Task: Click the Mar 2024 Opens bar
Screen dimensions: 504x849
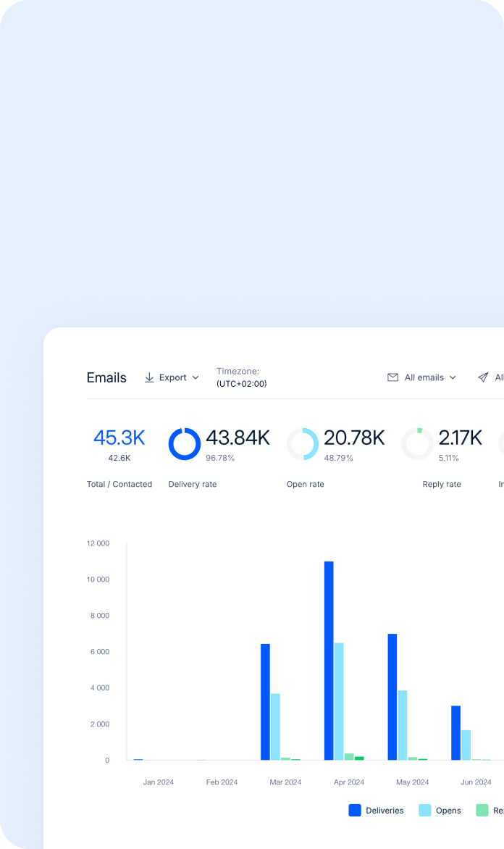Action: click(x=276, y=727)
